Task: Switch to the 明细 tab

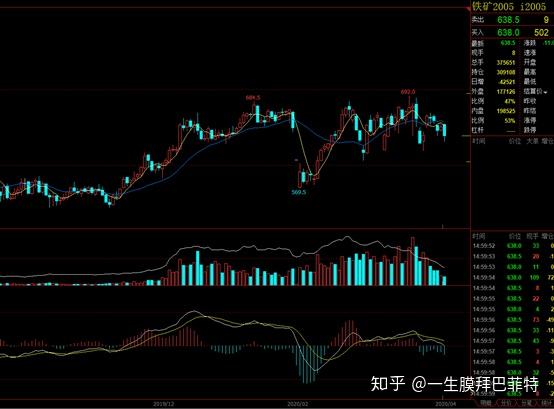Action: (x=485, y=403)
